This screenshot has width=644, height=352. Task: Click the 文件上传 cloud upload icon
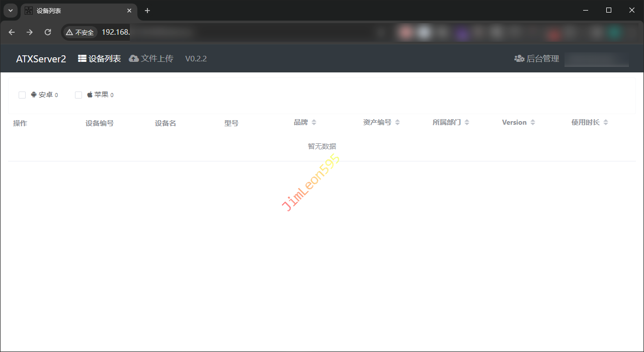pyautogui.click(x=134, y=59)
